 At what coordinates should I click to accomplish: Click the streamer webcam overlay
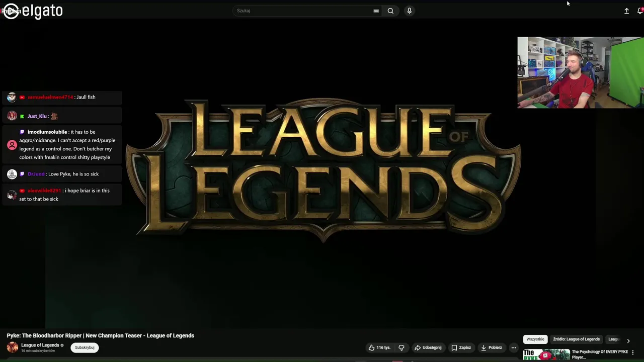click(x=580, y=72)
